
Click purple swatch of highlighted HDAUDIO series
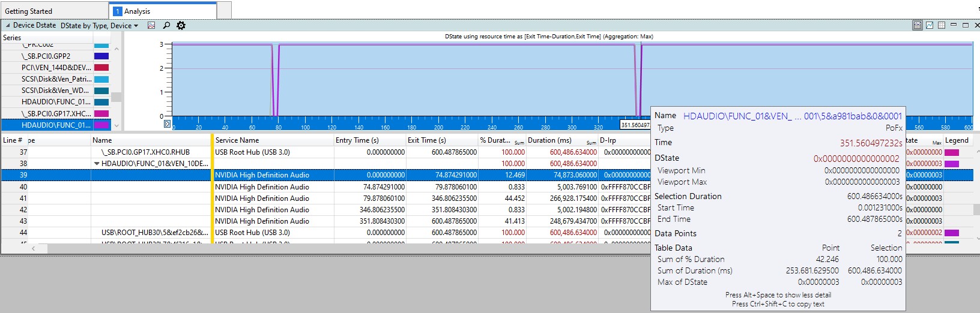coord(101,125)
